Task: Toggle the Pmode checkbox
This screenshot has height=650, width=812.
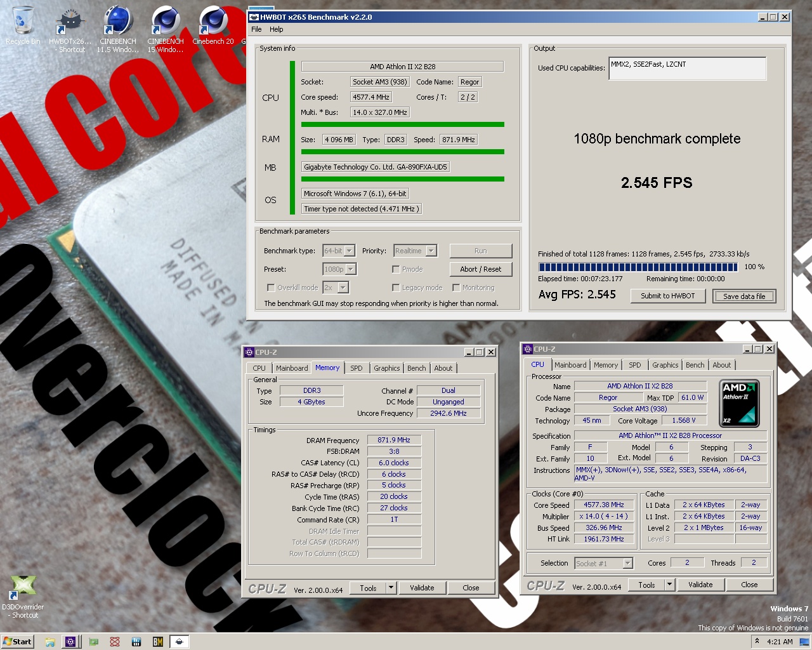Action: click(396, 269)
